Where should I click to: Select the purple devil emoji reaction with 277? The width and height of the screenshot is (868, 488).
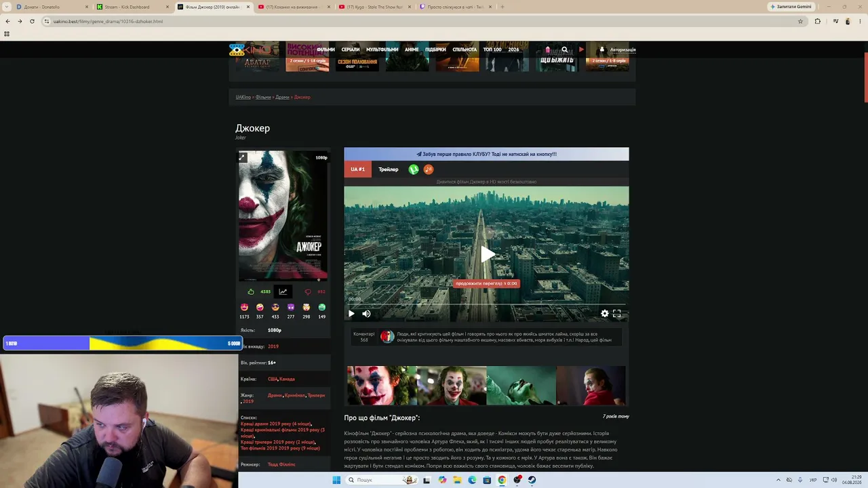click(291, 308)
